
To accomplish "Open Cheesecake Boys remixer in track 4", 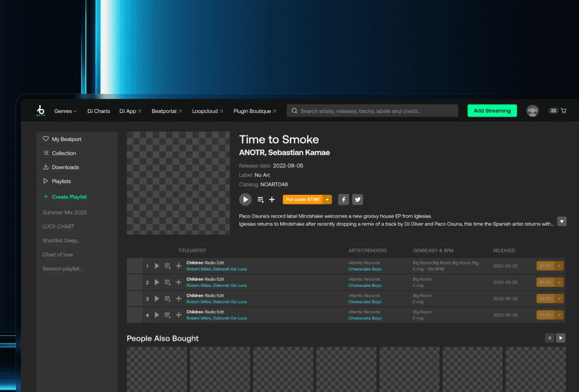I will click(x=365, y=318).
